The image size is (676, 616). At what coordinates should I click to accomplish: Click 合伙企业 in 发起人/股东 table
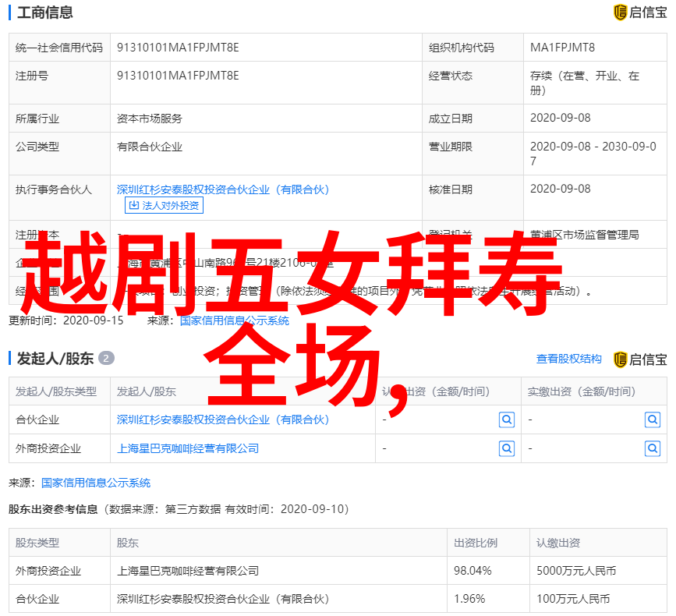[x=37, y=420]
